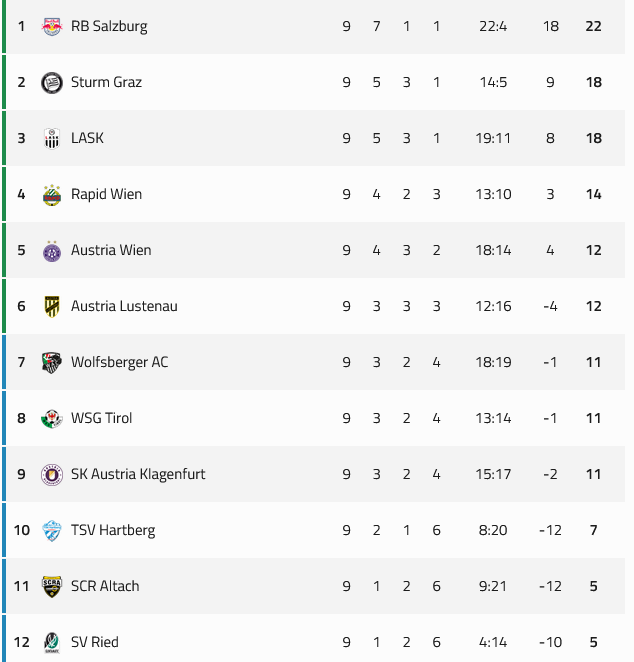Open SK Austria Klagenfurt team link
Viewport: 634px width, 662px height.
click(138, 474)
